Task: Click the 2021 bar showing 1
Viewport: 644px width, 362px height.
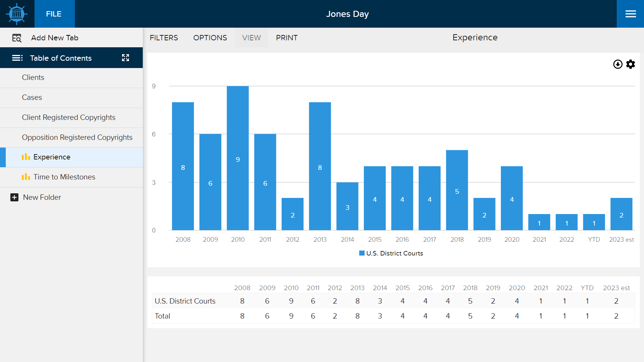Action: point(539,222)
